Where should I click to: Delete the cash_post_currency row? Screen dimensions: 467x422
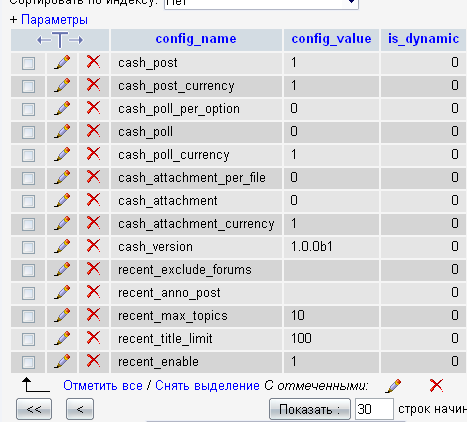[x=93, y=85]
